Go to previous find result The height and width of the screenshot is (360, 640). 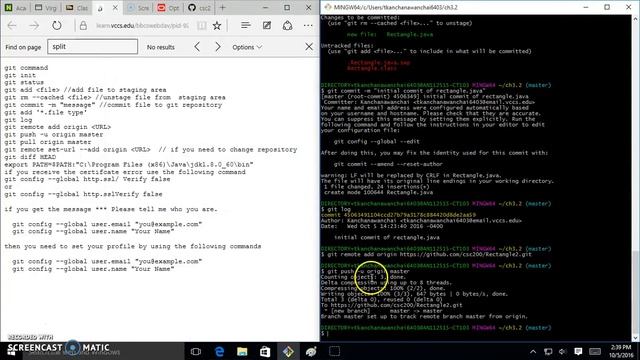click(x=197, y=47)
